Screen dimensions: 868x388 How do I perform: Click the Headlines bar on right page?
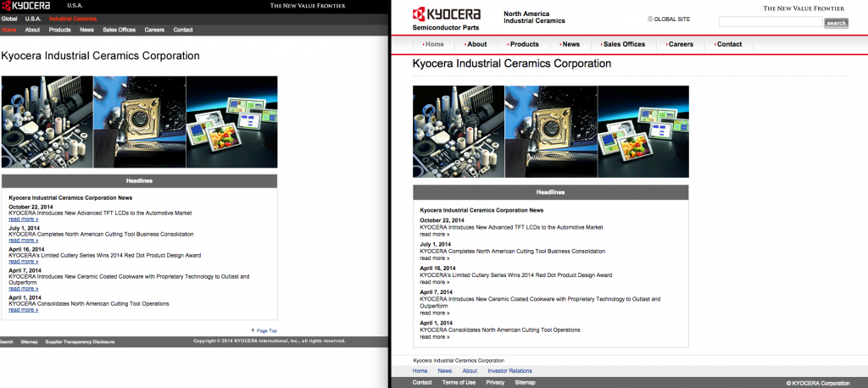click(x=551, y=192)
